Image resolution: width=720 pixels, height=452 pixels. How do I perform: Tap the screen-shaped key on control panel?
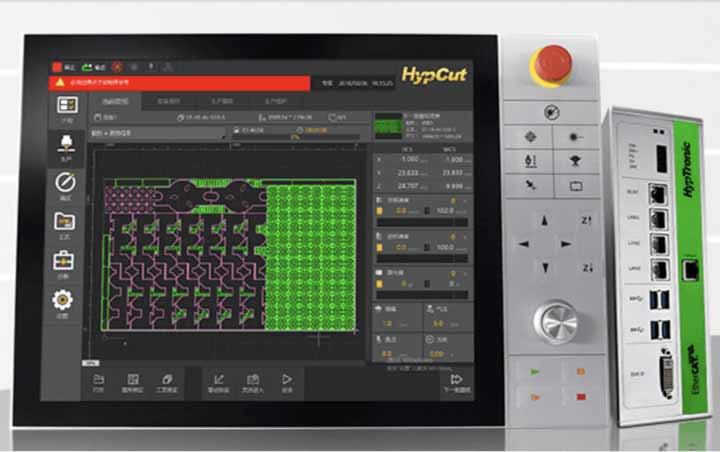click(576, 186)
